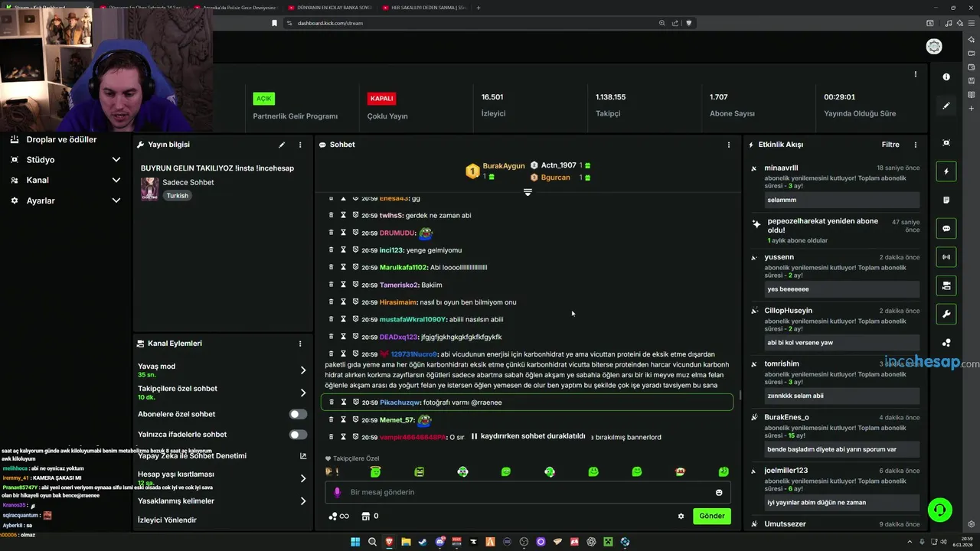Open the Yayın bilgisi three-dot menu

[x=300, y=145]
